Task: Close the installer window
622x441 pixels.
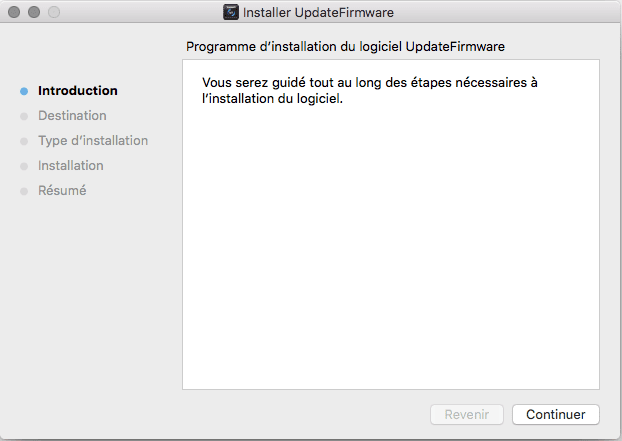Action: click(14, 12)
